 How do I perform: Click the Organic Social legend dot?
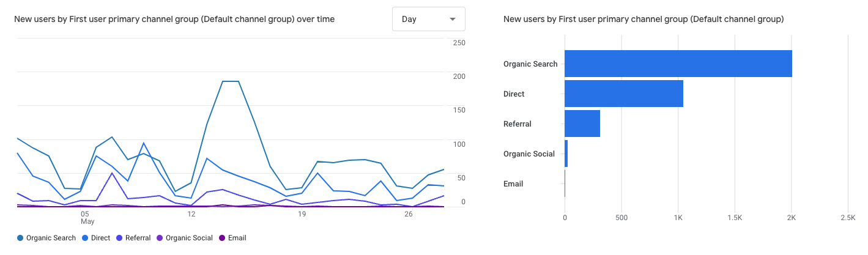pyautogui.click(x=160, y=238)
